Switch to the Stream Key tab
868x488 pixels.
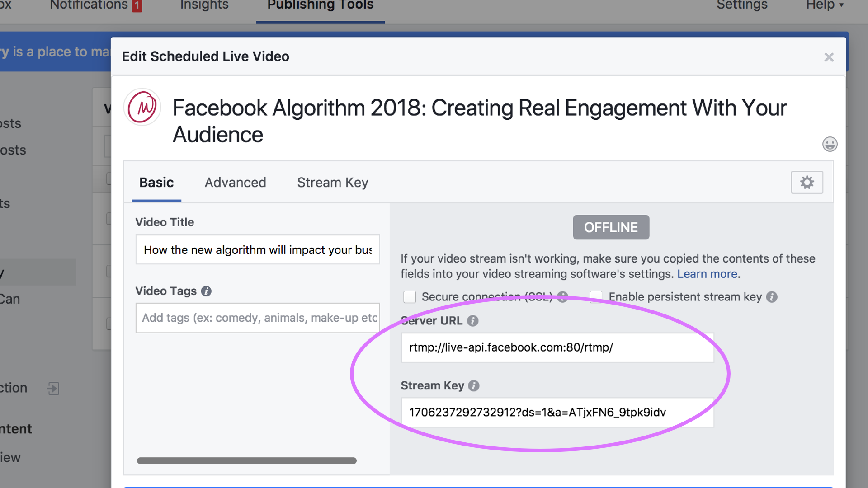tap(332, 183)
